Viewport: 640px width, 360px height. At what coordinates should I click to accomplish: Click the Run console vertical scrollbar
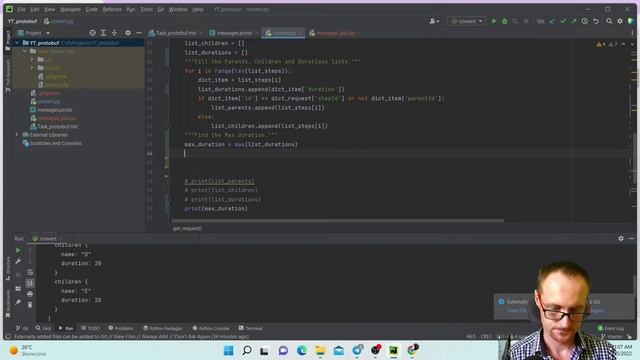[633, 286]
